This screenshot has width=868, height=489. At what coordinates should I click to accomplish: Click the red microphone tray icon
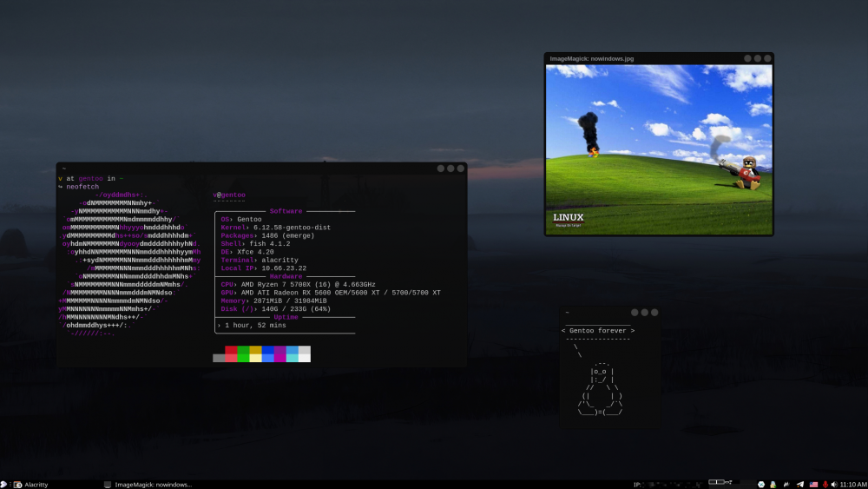(x=824, y=484)
